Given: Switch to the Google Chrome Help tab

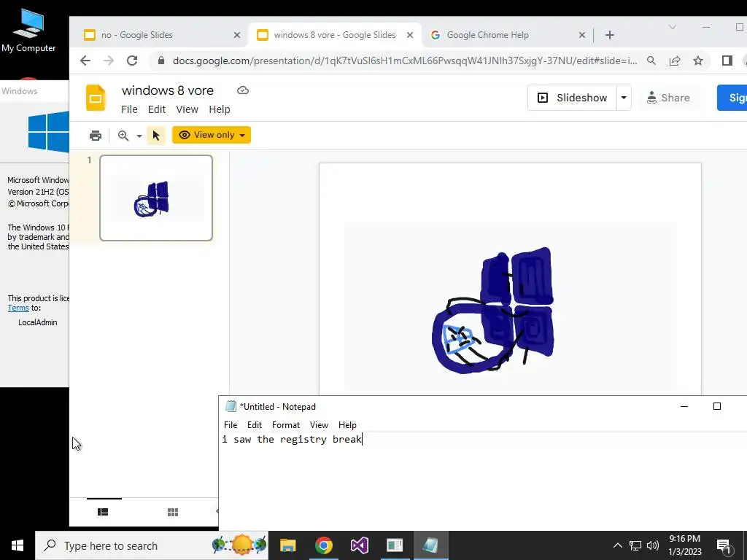Looking at the screenshot, I should pyautogui.click(x=508, y=35).
